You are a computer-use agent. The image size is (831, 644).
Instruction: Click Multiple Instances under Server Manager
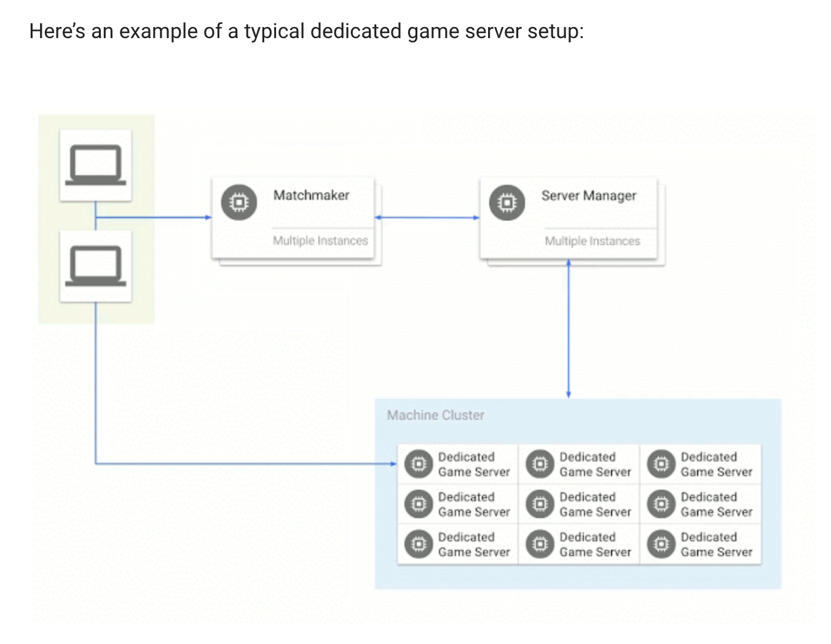(x=593, y=241)
